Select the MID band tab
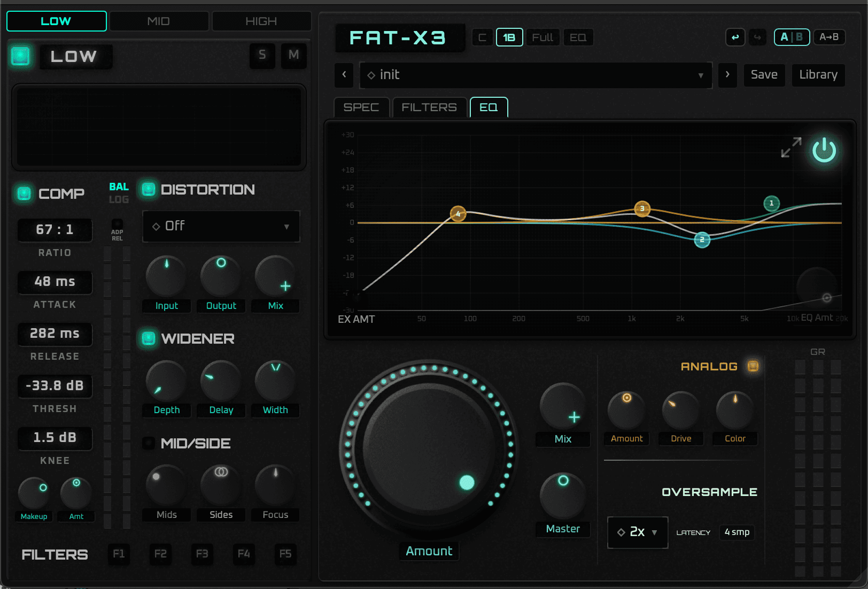Image resolution: width=868 pixels, height=589 pixels. [x=158, y=21]
